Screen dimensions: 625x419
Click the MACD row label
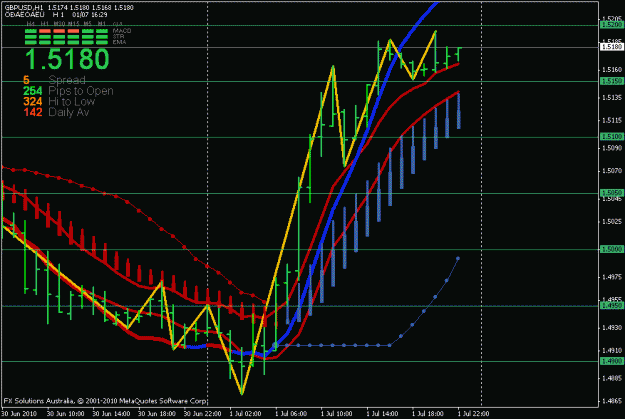pyautogui.click(x=122, y=31)
